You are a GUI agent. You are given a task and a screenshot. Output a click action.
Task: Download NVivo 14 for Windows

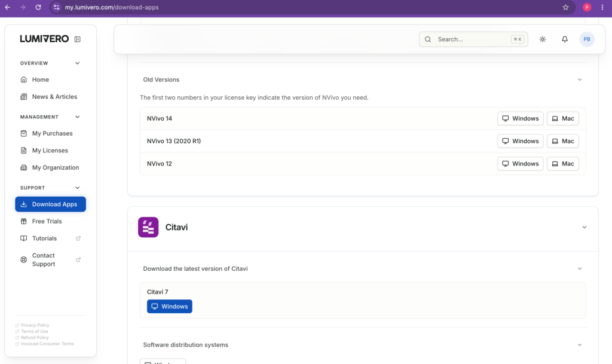tap(520, 118)
